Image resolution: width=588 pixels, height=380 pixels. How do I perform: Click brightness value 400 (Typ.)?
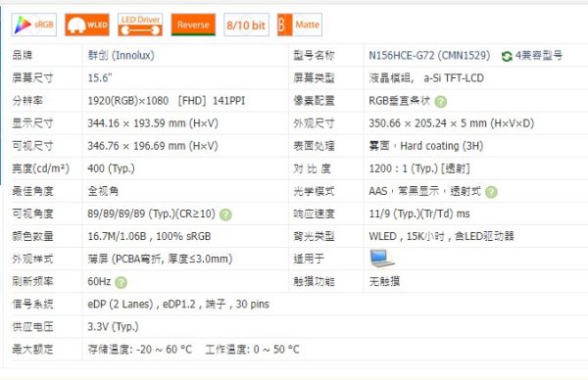point(111,168)
